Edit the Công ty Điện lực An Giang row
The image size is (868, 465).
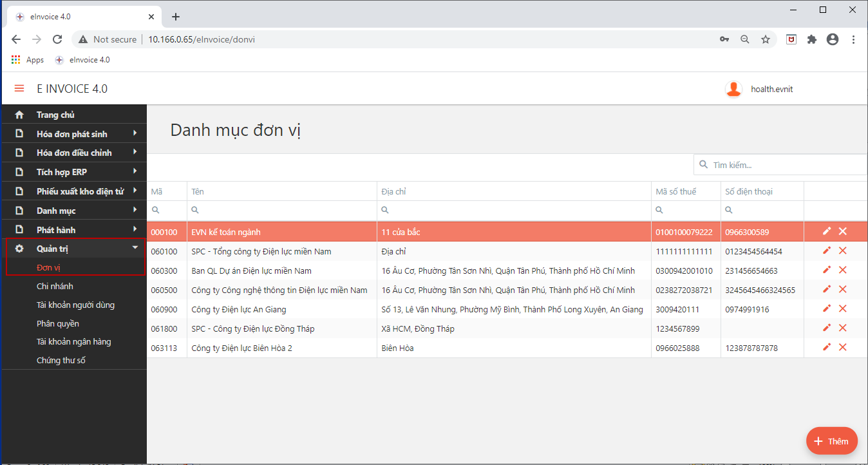click(827, 308)
